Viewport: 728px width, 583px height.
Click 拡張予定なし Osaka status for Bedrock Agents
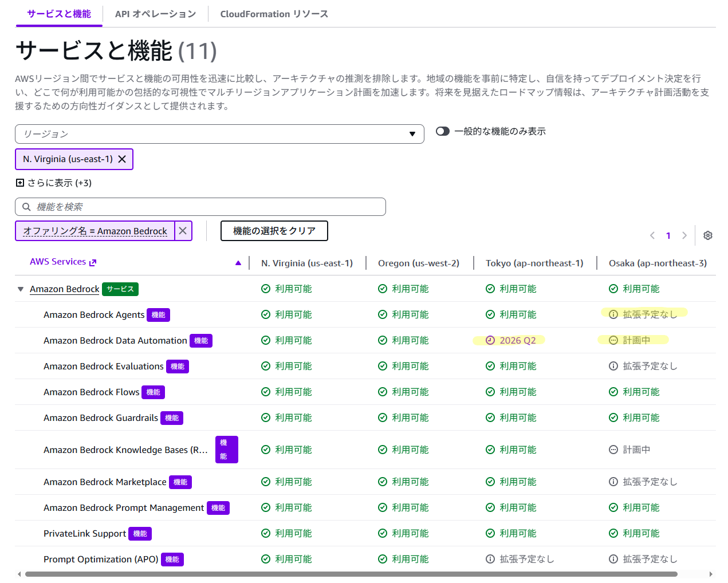(x=643, y=315)
